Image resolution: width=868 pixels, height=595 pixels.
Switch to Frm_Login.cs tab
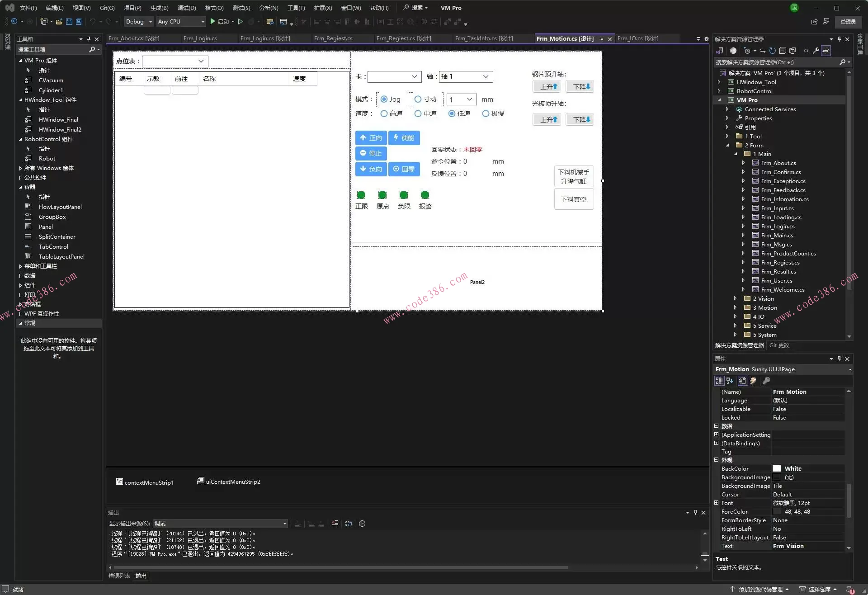coord(200,38)
